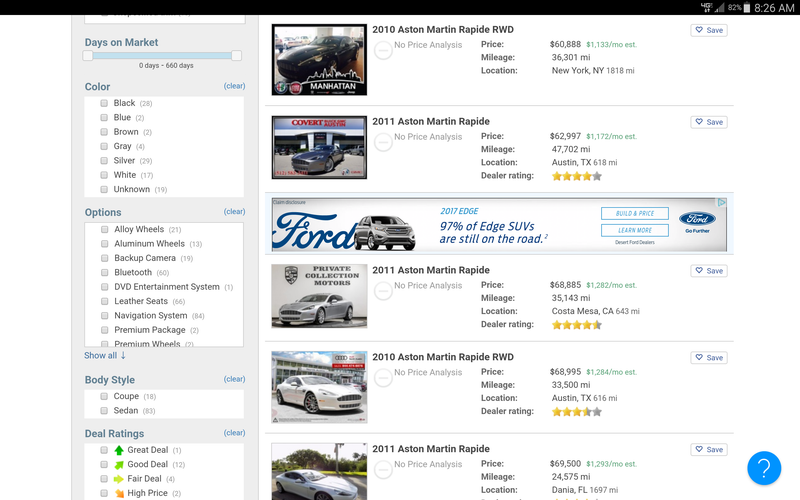Click left handle of Days on Market slider
The image size is (800, 500).
88,56
